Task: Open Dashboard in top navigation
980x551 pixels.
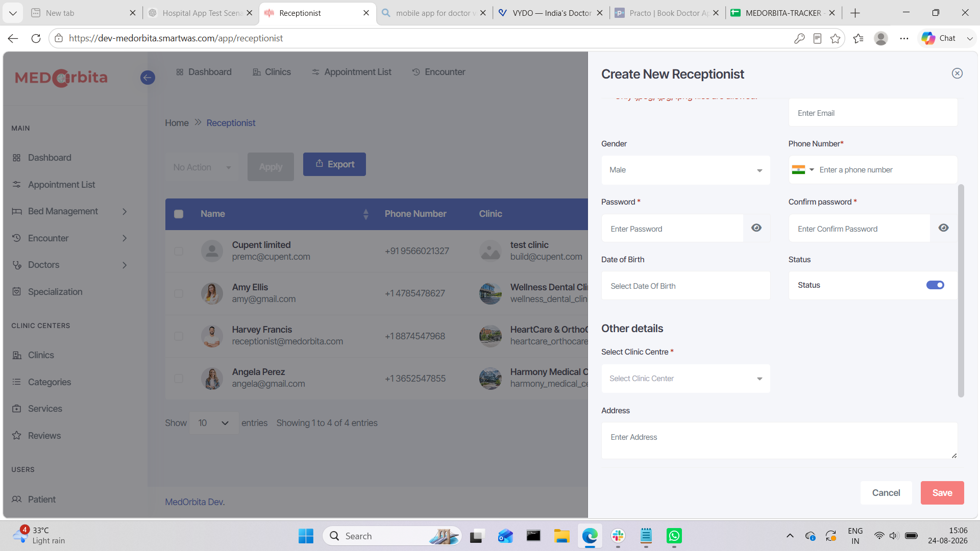Action: pos(204,72)
